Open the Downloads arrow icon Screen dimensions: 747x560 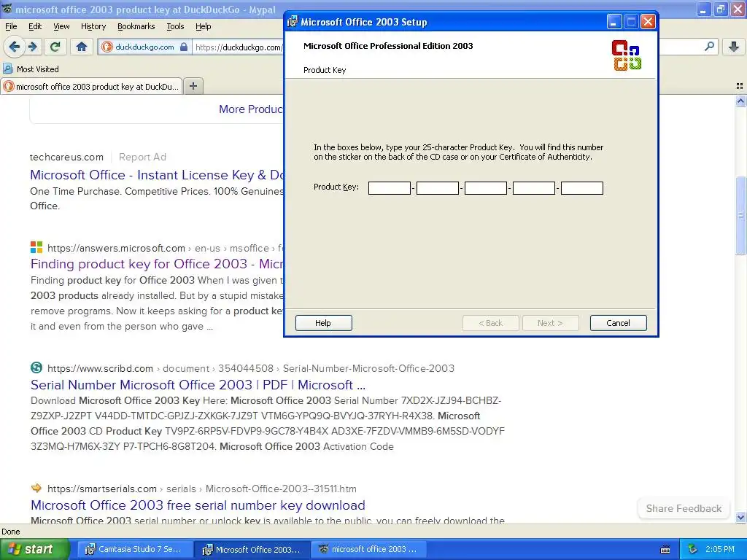(x=734, y=47)
